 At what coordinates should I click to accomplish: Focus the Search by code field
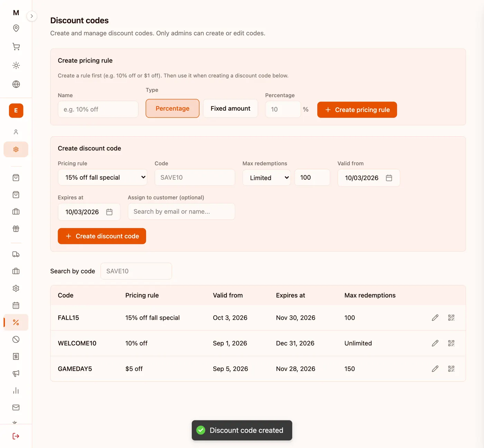pyautogui.click(x=136, y=271)
